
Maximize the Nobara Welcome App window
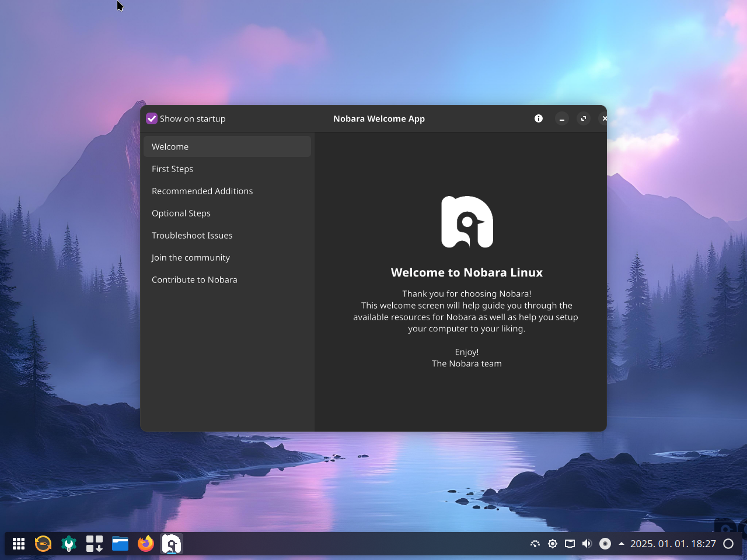[x=583, y=118]
